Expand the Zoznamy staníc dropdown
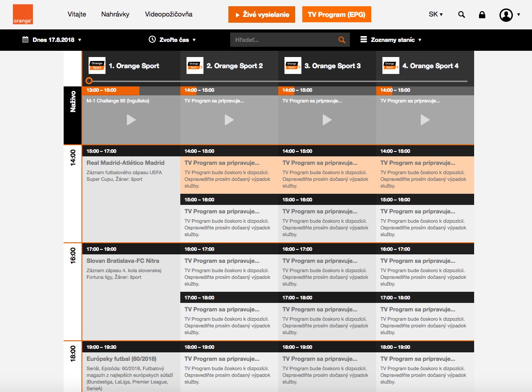Image resolution: width=532 pixels, height=392 pixels. (391, 40)
